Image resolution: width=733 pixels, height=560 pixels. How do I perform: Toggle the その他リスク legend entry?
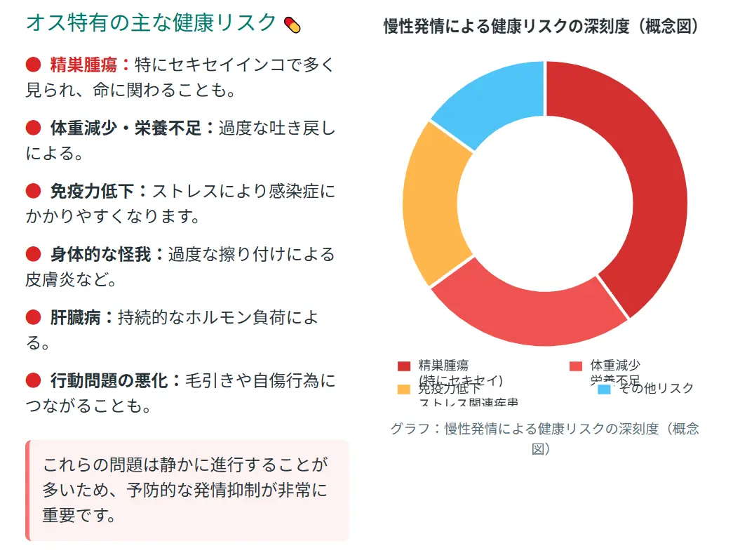pyautogui.click(x=645, y=388)
